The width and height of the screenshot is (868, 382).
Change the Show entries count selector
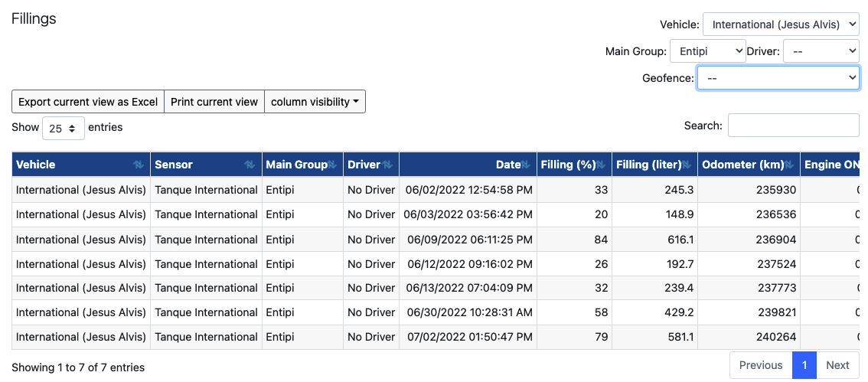(x=63, y=128)
